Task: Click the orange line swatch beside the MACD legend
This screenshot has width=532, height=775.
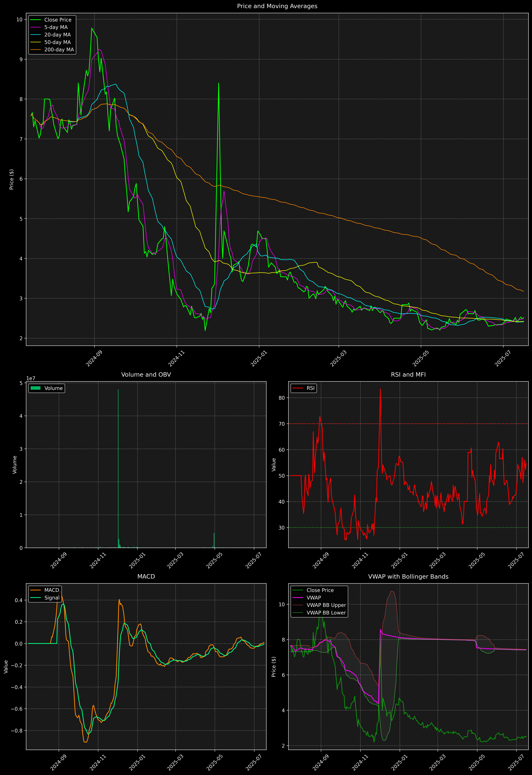Action: pos(35,590)
